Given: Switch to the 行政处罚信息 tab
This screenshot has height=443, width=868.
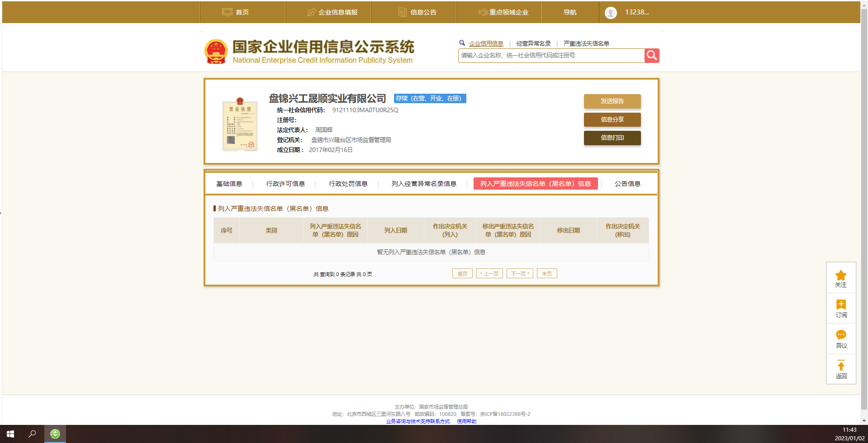Looking at the screenshot, I should tap(348, 184).
